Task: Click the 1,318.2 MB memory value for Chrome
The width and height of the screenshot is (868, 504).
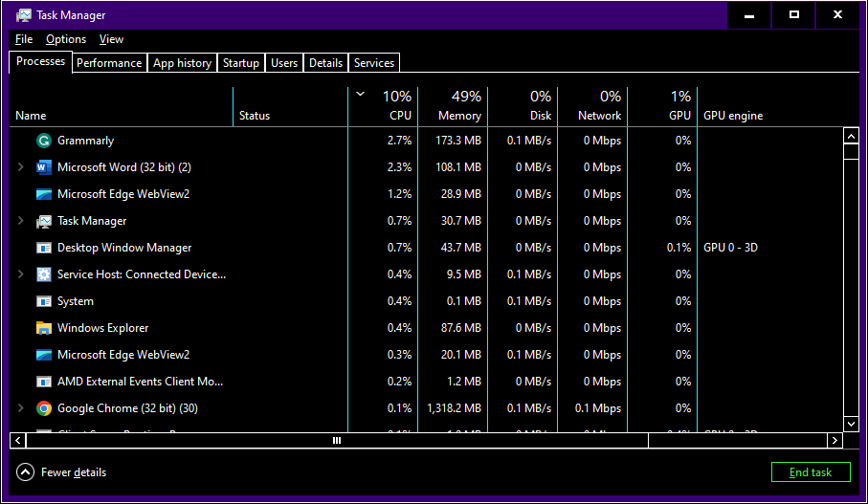Action: coord(454,408)
